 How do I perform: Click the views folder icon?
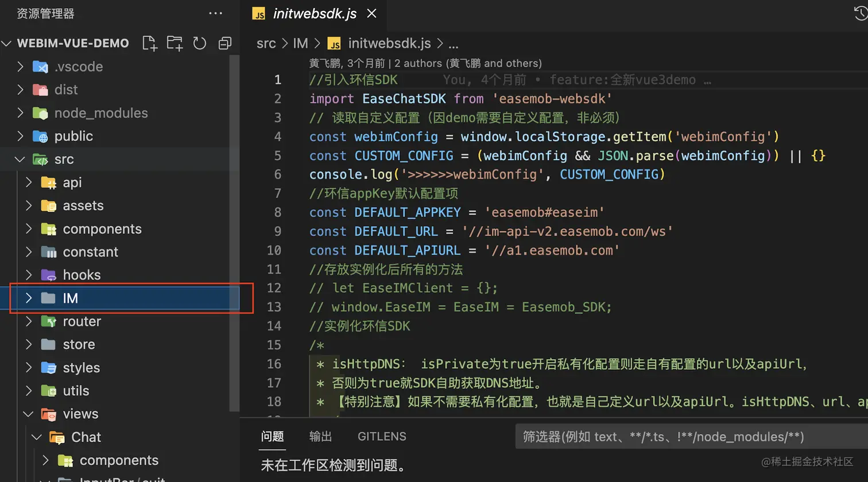point(49,414)
